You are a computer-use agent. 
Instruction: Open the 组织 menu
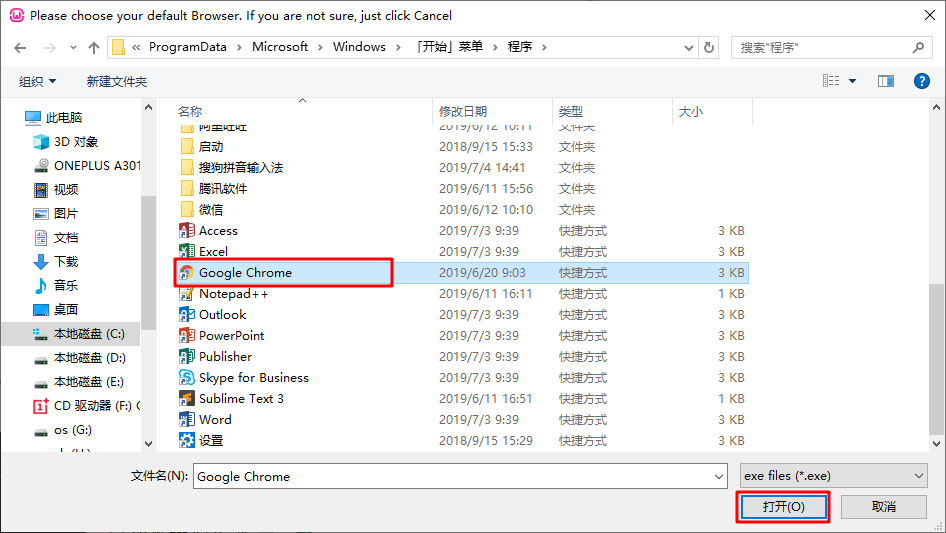click(x=37, y=81)
